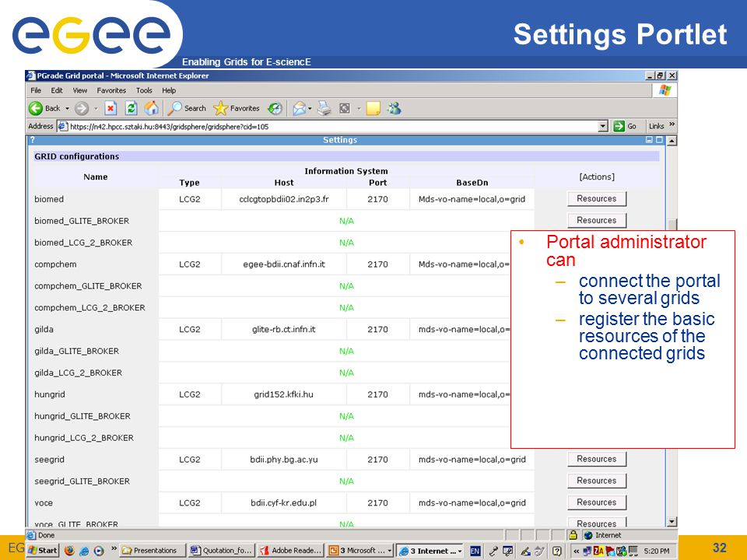Open the address bar dropdown arrow

click(603, 126)
